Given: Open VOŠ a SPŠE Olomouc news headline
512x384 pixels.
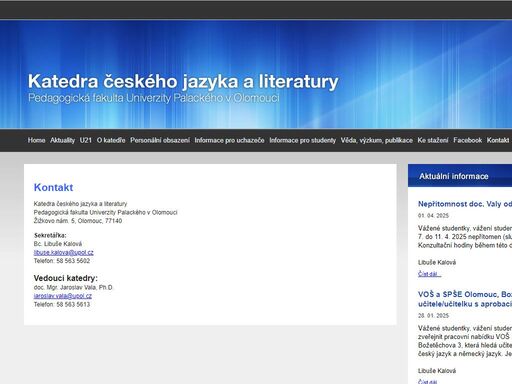Looking at the screenshot, I should pos(465,299).
